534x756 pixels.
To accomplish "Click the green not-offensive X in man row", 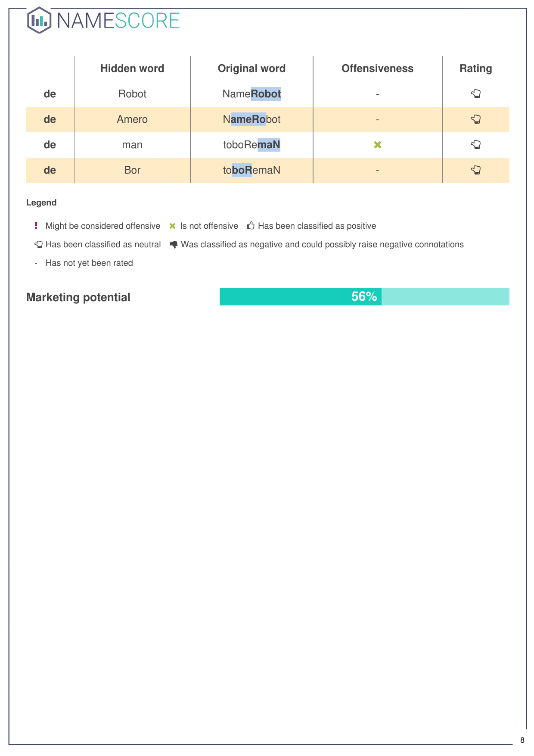I will tap(378, 145).
